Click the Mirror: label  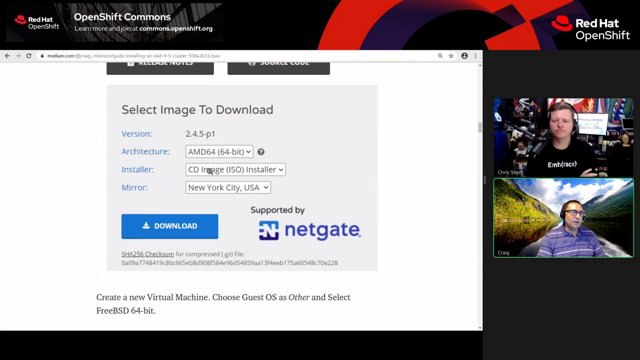point(135,187)
